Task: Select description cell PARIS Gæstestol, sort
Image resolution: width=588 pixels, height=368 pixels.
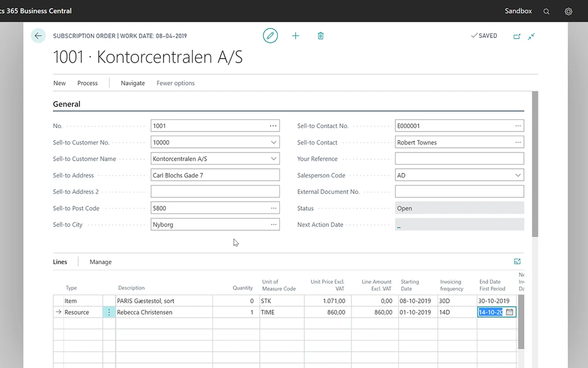Action: (x=164, y=301)
